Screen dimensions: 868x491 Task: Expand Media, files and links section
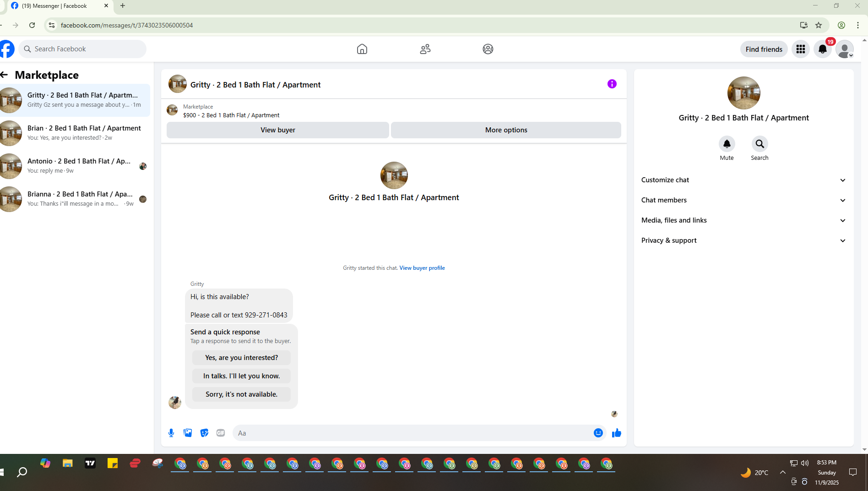(x=743, y=220)
